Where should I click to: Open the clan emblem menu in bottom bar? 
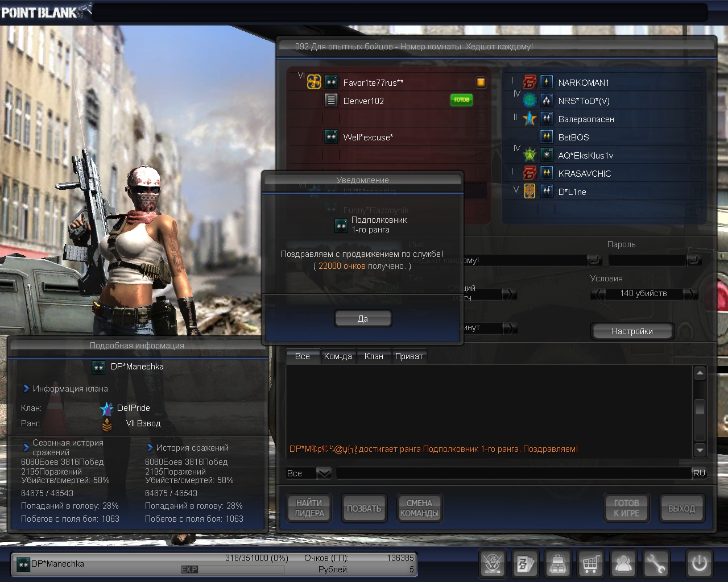click(493, 564)
